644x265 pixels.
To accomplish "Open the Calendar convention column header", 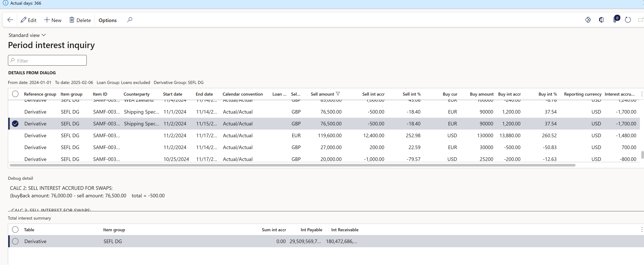I will coord(243,94).
